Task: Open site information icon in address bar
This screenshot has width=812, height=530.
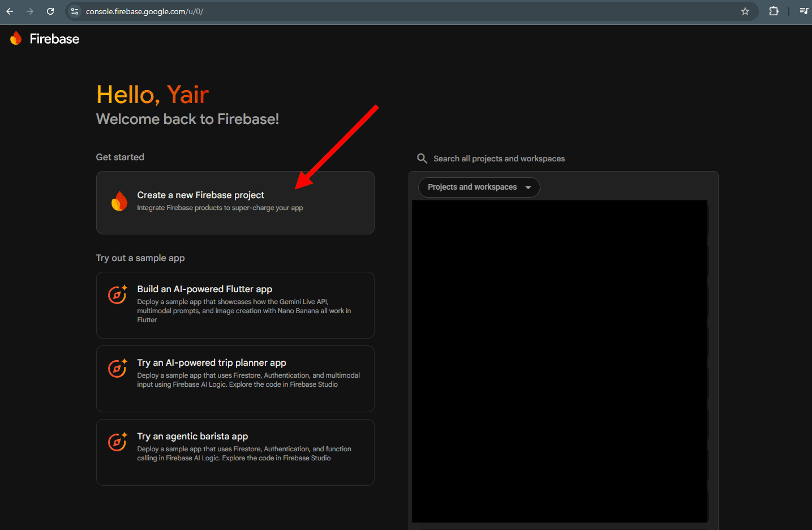Action: [x=75, y=11]
